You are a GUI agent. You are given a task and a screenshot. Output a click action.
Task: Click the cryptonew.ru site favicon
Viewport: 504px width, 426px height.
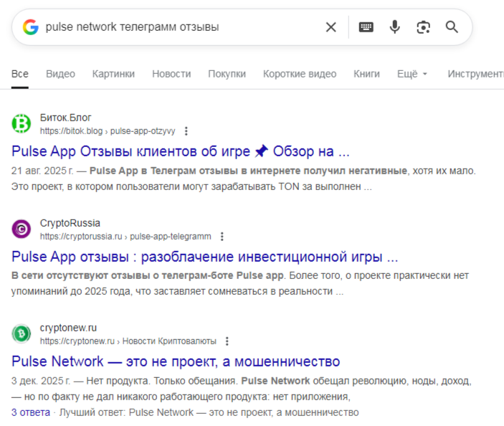22,334
